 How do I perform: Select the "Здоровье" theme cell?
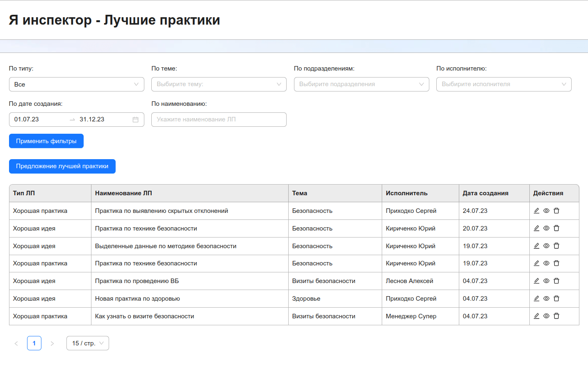(335, 299)
